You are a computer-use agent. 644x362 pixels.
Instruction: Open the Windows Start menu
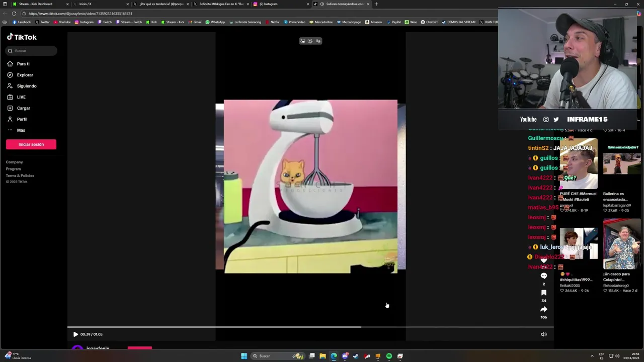[x=244, y=356]
